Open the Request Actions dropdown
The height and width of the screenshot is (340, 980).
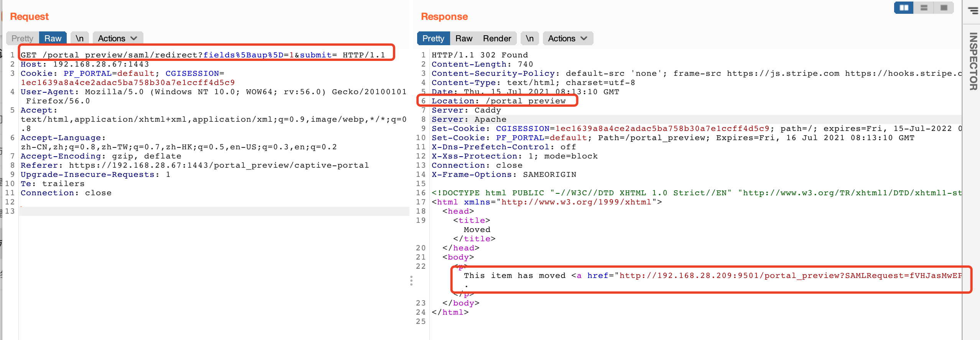(x=118, y=38)
